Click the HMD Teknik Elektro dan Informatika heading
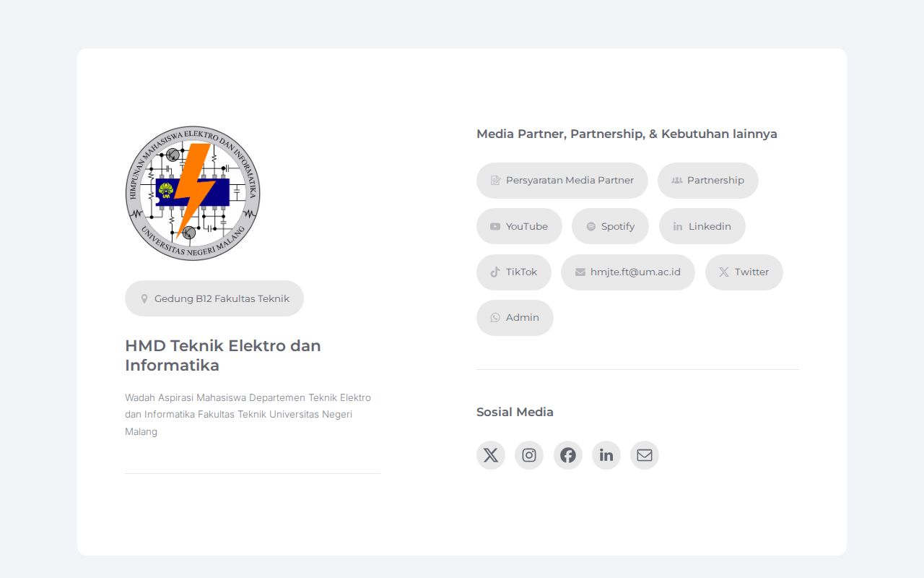The height and width of the screenshot is (578, 924). [223, 355]
